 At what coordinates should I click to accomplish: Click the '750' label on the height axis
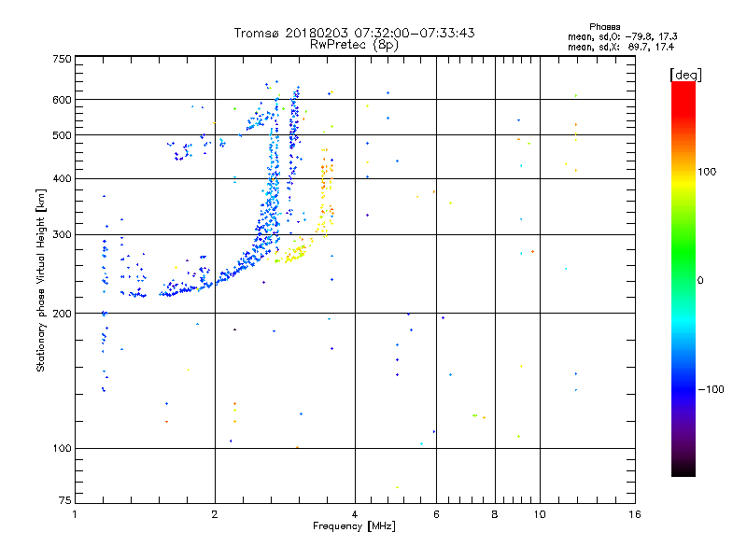(62, 59)
